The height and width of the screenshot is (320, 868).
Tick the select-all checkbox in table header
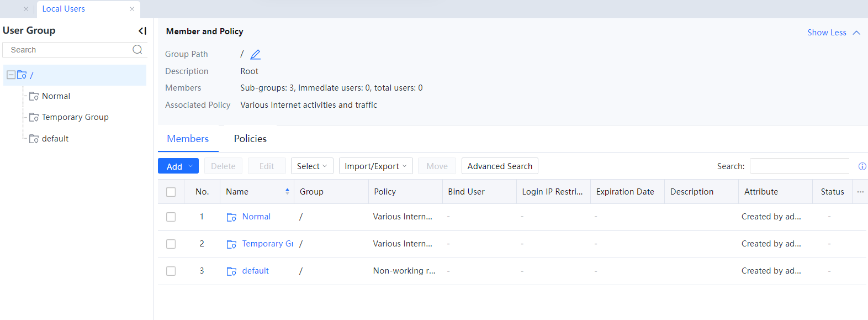(171, 192)
